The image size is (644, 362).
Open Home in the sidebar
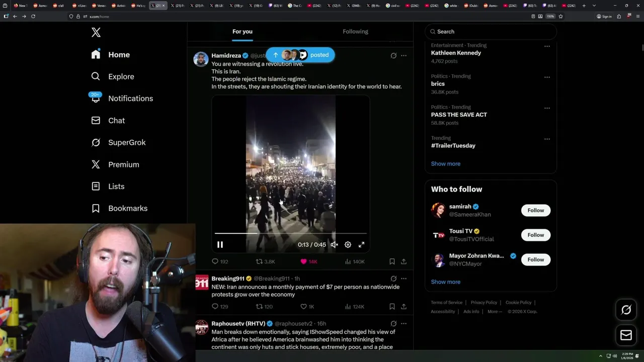pos(110,55)
